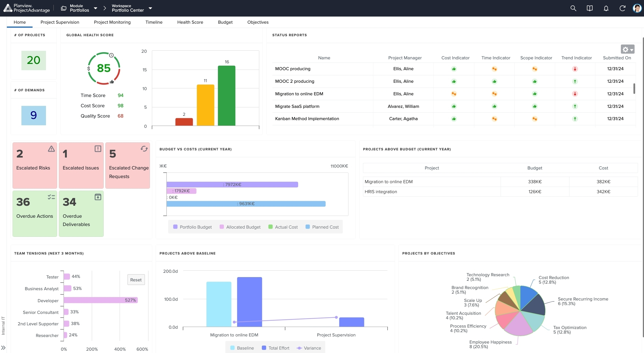Open the global search
Screen dimensions: 644x353
tap(573, 8)
